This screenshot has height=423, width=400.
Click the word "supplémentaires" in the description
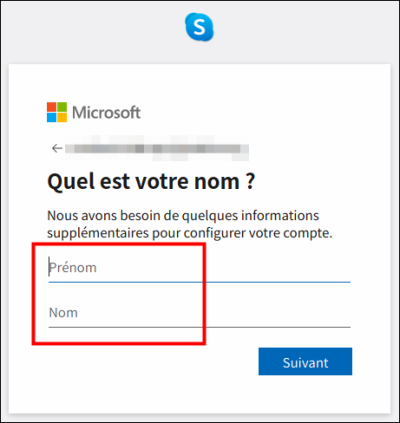coord(98,233)
